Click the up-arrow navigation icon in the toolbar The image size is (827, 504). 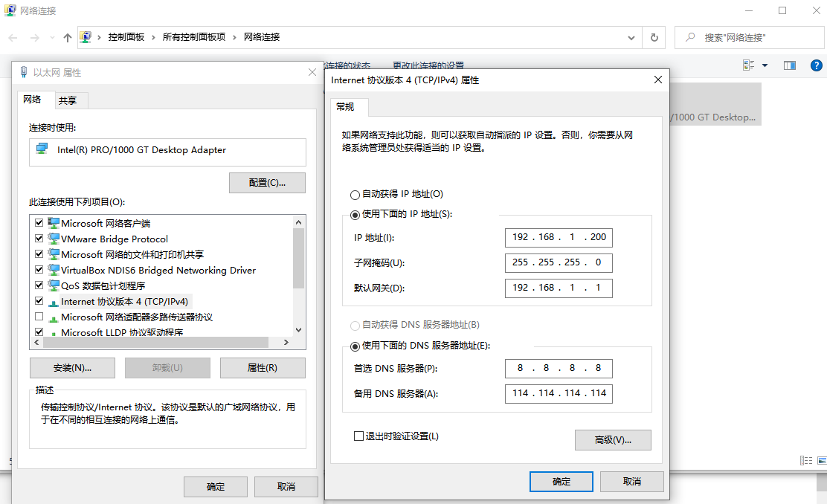pos(68,37)
